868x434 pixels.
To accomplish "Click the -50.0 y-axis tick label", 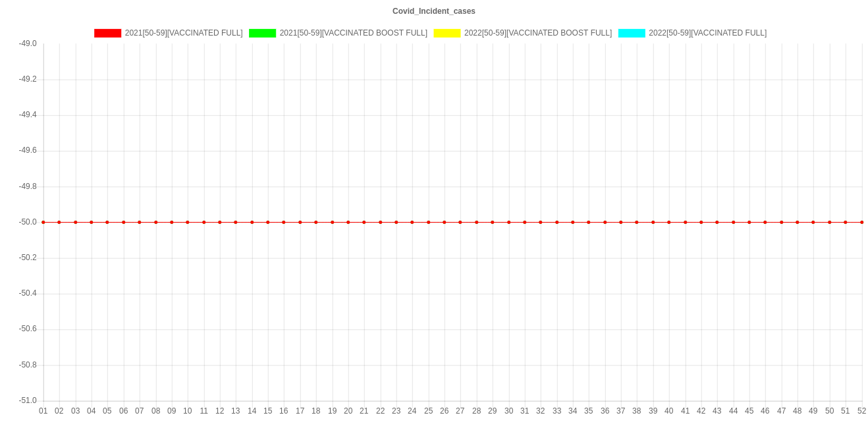I will [28, 222].
